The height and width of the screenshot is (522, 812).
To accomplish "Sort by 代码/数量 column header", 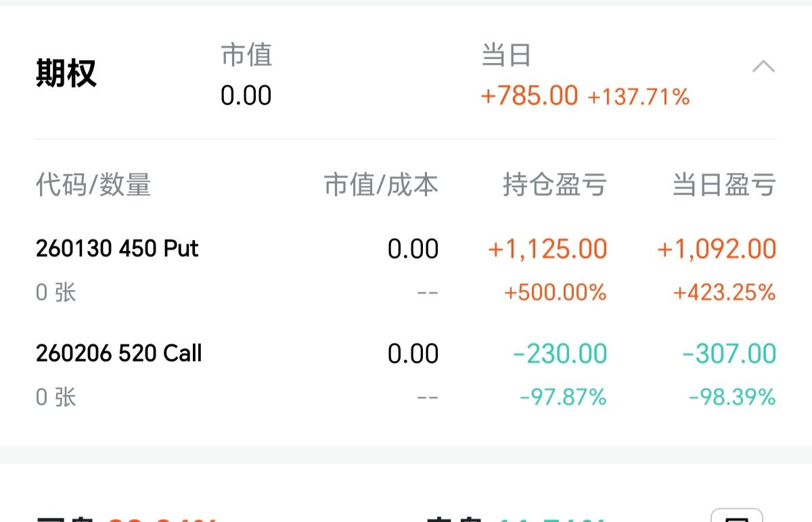I will 93,185.
